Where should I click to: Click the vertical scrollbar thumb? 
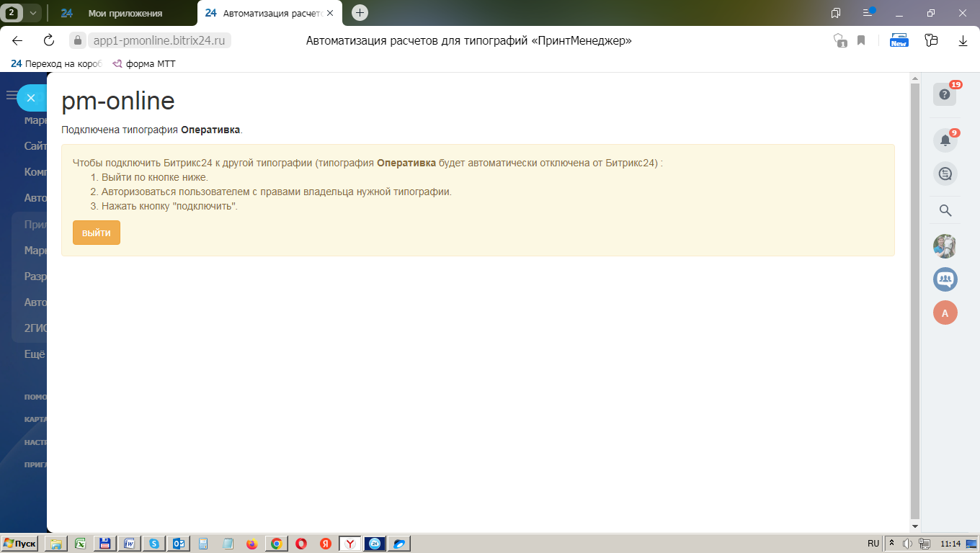(x=915, y=302)
